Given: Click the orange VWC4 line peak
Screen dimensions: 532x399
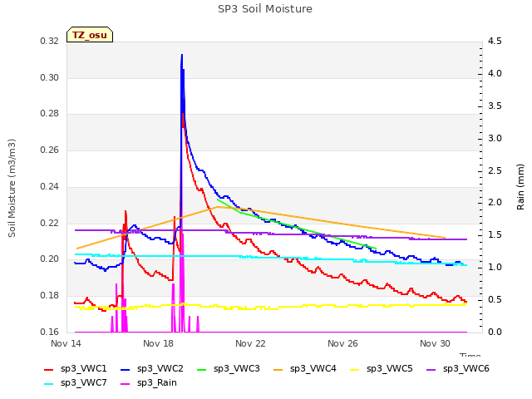Looking at the screenshot, I should pos(218,207).
